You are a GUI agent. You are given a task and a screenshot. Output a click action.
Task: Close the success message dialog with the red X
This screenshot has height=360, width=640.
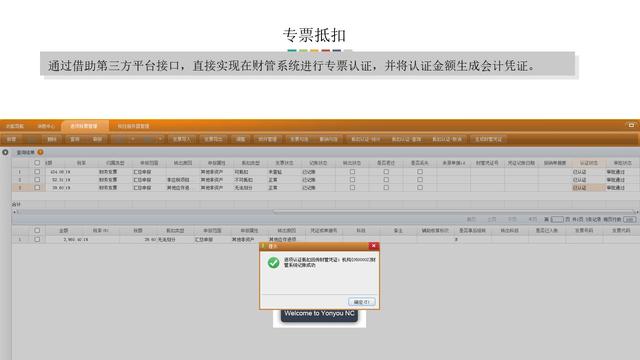pyautogui.click(x=373, y=246)
